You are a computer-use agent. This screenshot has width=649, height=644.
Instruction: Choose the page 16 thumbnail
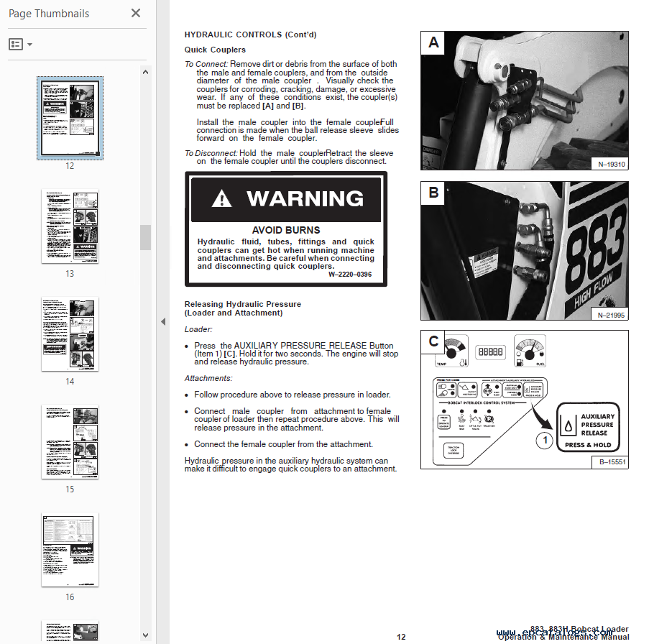point(70,549)
